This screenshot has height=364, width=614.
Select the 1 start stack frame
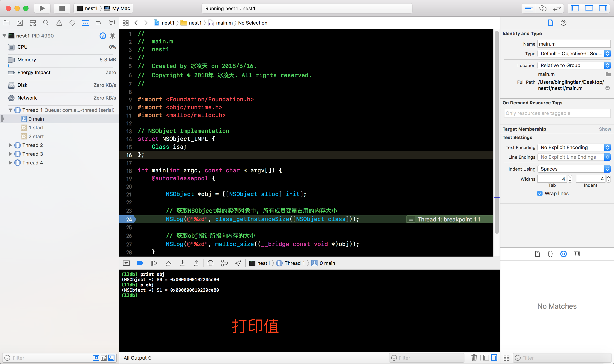[36, 128]
